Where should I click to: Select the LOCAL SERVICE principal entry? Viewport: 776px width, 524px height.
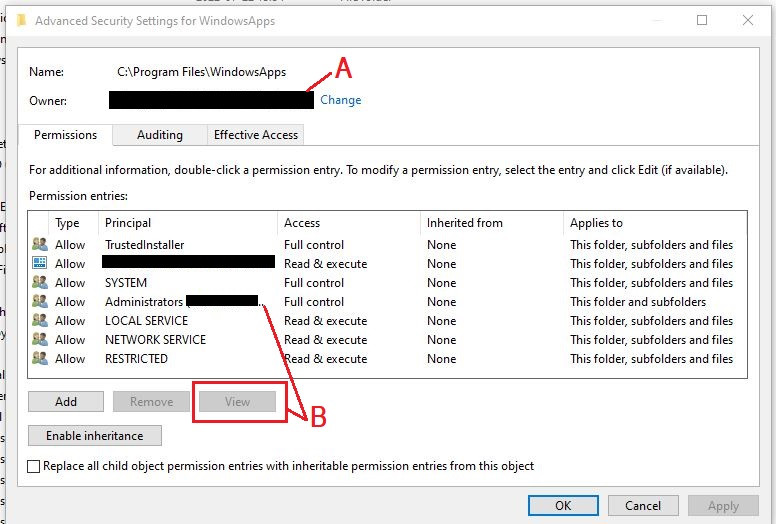point(146,321)
